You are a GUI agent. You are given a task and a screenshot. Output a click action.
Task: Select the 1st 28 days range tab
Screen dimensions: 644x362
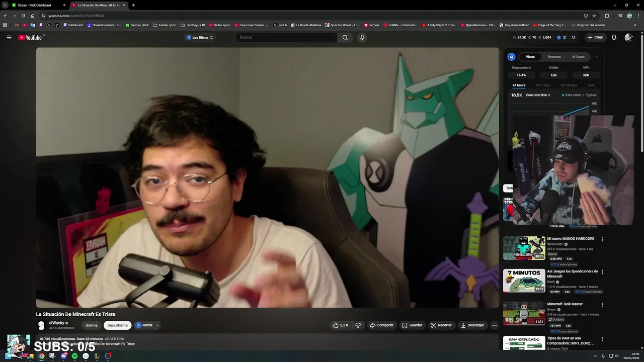569,85
